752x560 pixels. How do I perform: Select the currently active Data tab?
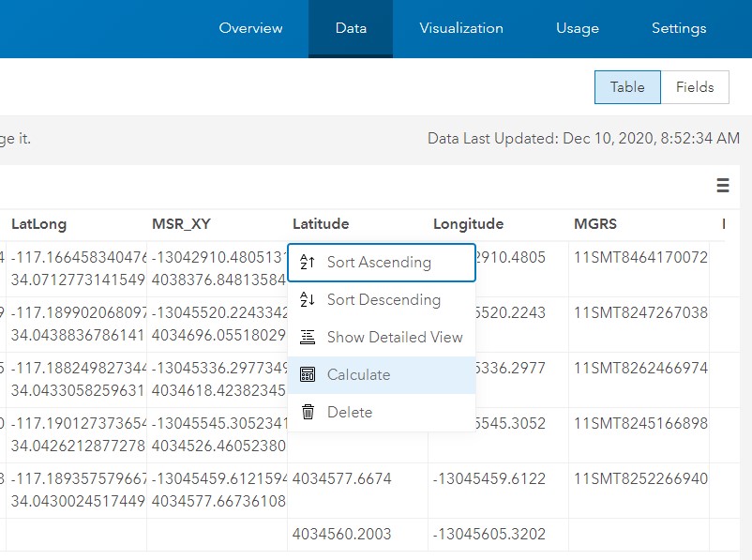350,28
